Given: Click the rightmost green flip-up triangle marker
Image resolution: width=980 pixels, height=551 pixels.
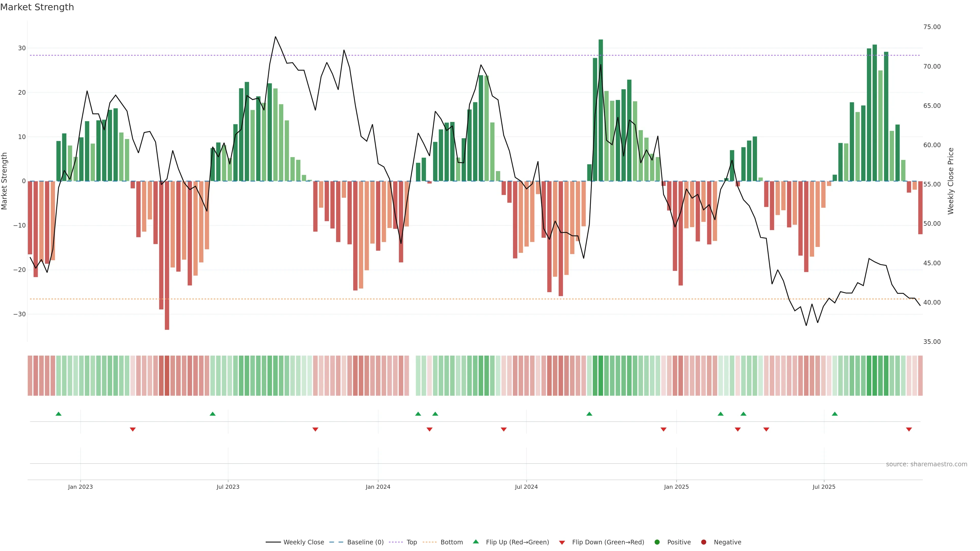Looking at the screenshot, I should tap(835, 414).
